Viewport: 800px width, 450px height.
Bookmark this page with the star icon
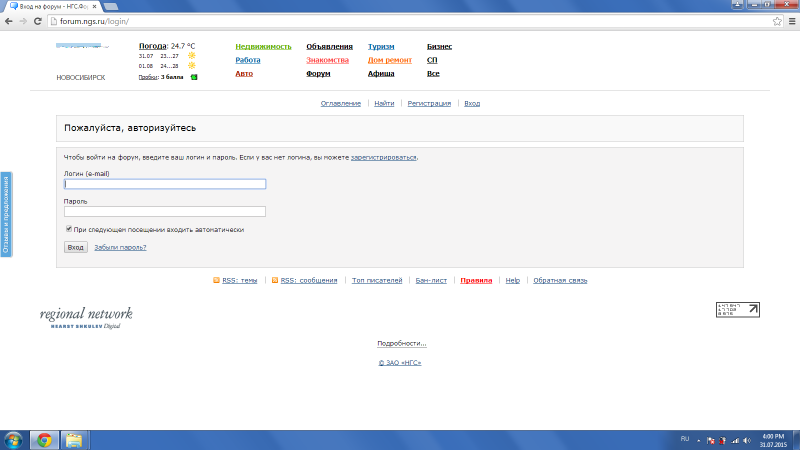[777, 21]
